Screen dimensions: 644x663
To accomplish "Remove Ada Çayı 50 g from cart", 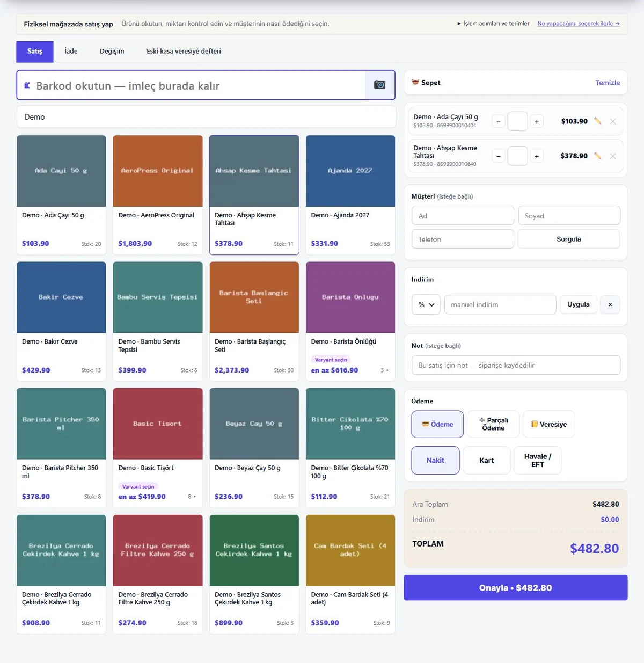I will (613, 121).
